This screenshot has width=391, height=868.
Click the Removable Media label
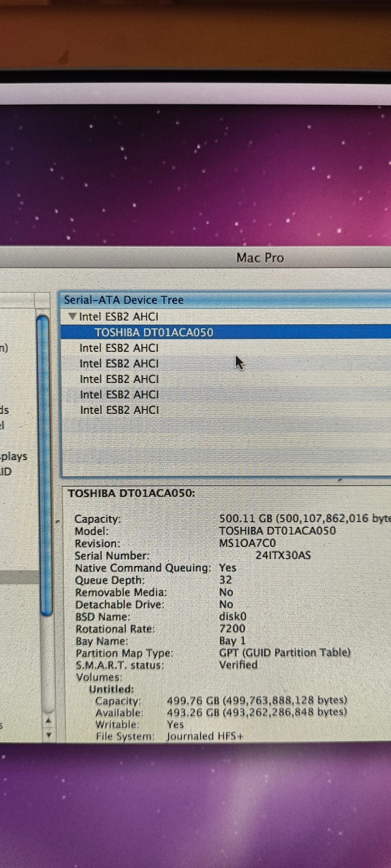(x=121, y=592)
